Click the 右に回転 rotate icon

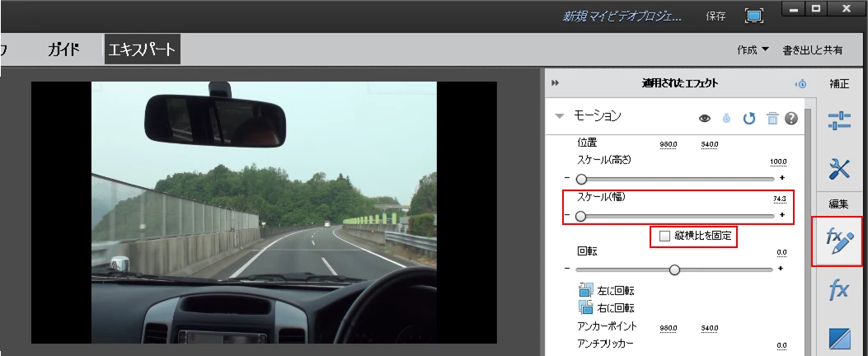586,307
